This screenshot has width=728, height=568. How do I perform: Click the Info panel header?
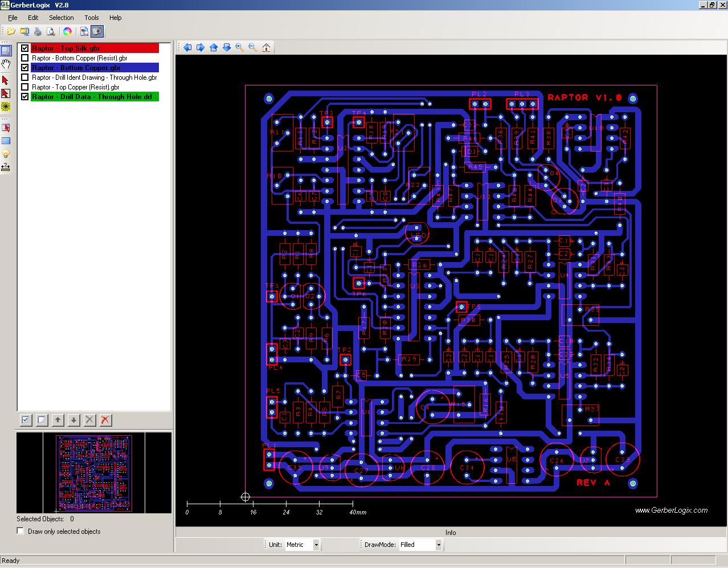tap(451, 533)
